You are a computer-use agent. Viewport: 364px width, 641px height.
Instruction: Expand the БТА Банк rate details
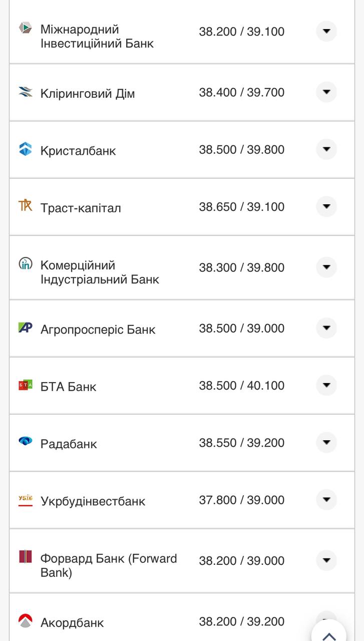point(326,385)
